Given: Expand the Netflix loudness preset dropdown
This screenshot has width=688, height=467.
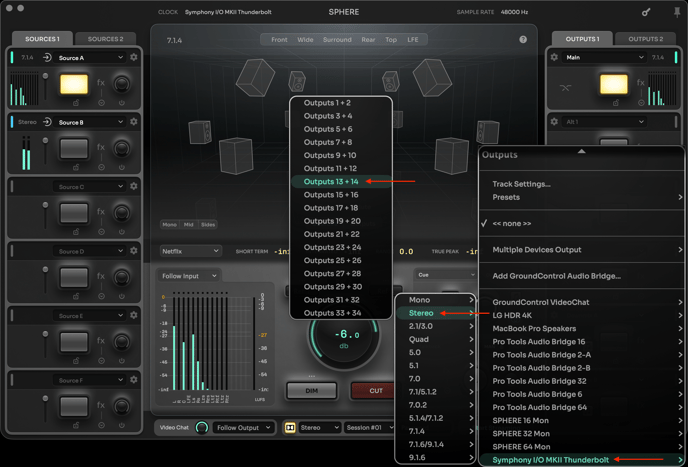Looking at the screenshot, I should click(x=190, y=251).
